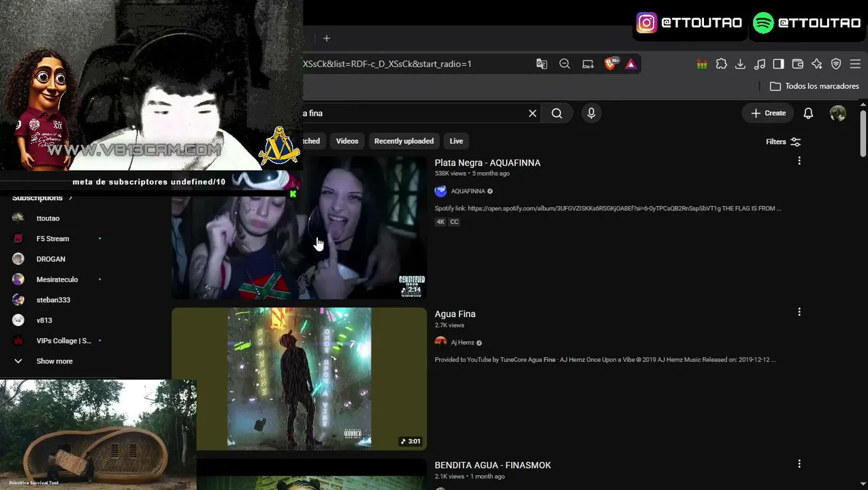
Task: Click the YouTube page vertical scrollbar
Action: click(863, 133)
